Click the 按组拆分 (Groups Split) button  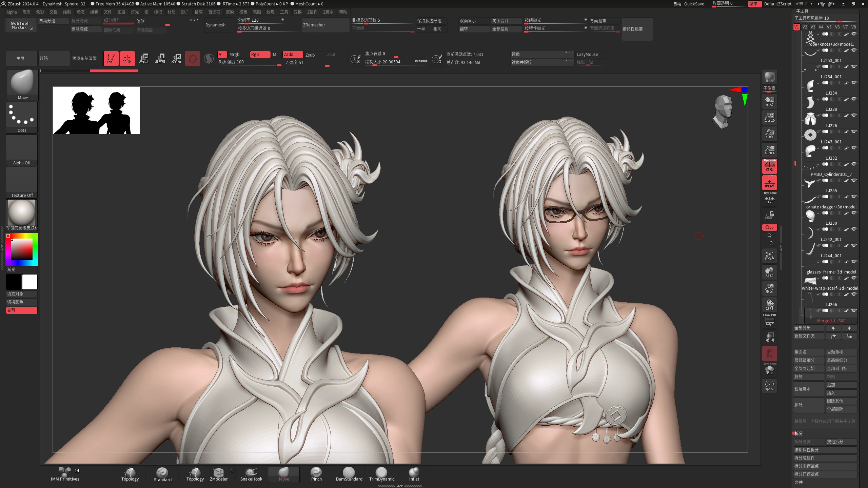(x=842, y=442)
